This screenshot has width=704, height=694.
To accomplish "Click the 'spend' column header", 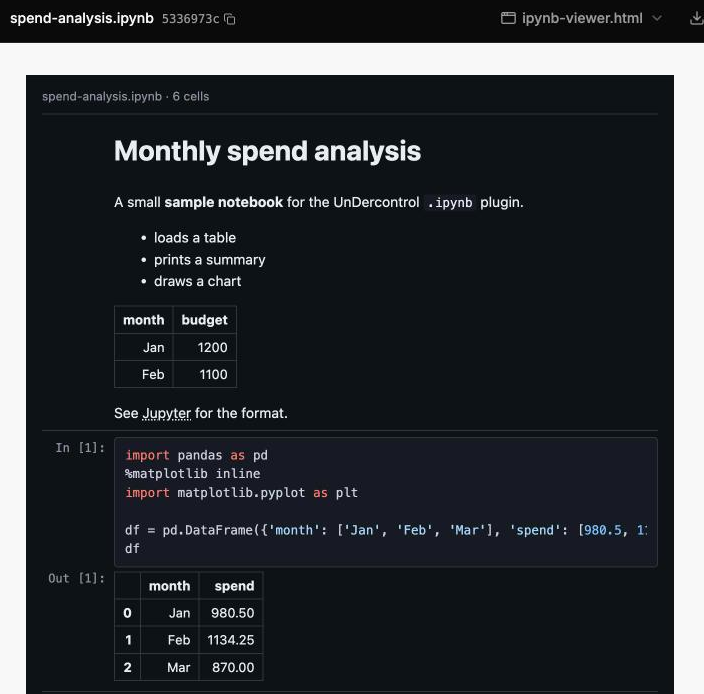I will [231, 586].
